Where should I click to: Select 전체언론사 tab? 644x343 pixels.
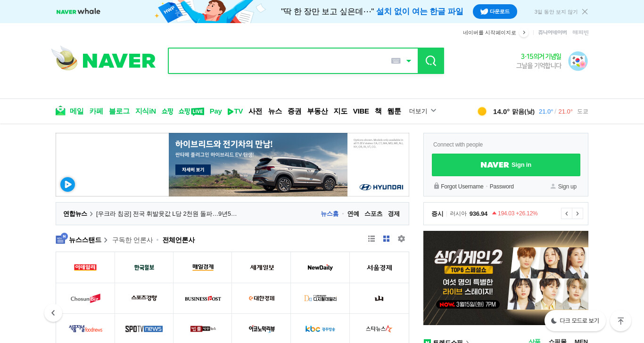tap(179, 240)
